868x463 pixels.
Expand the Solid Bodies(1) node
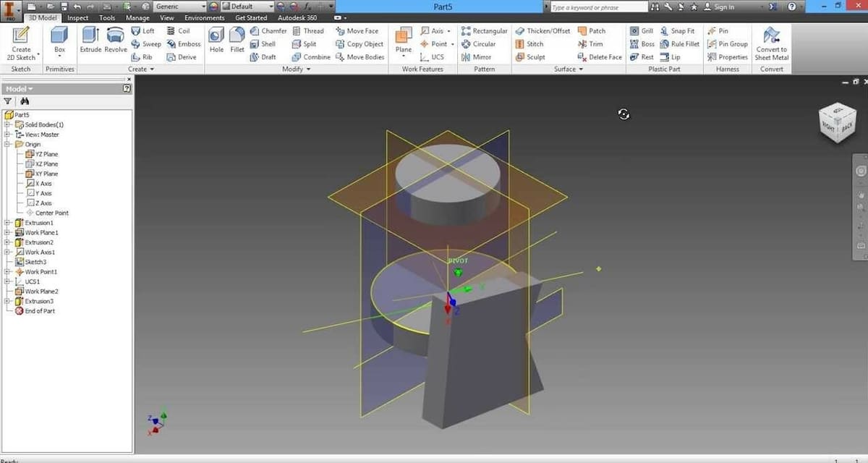coord(7,124)
